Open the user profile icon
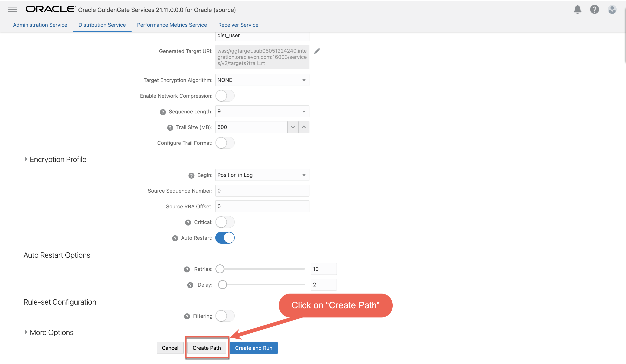This screenshot has width=626, height=364. 612,10
